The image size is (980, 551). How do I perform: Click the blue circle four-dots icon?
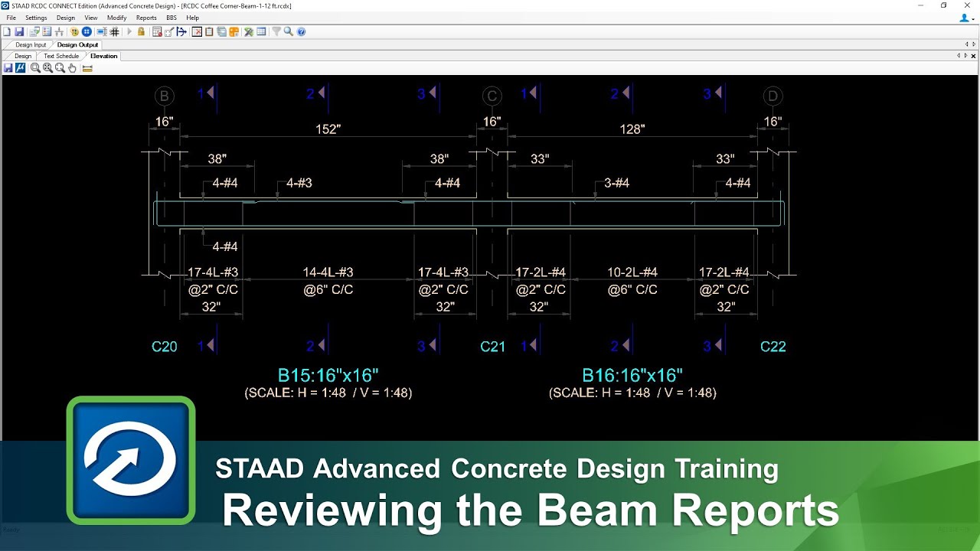(87, 32)
